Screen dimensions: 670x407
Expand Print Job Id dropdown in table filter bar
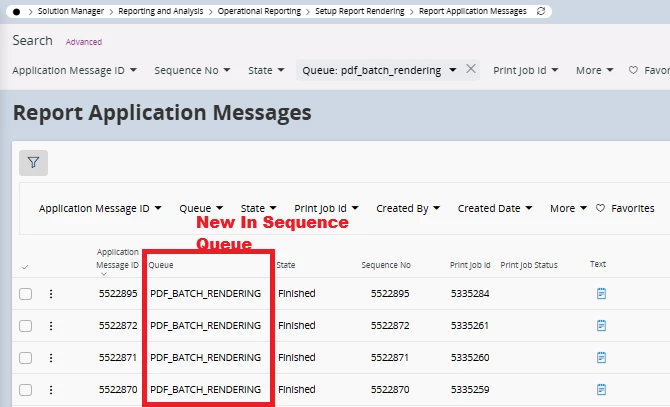point(326,208)
